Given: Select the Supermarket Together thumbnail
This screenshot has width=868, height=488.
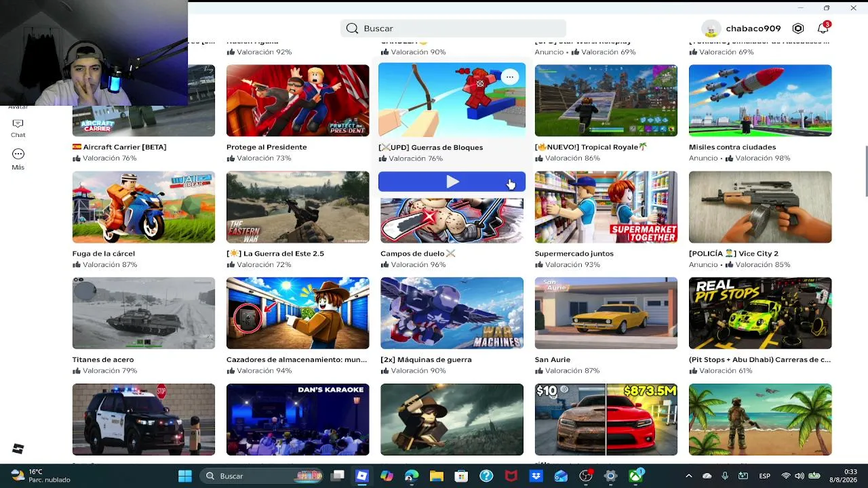Looking at the screenshot, I should click(x=606, y=207).
